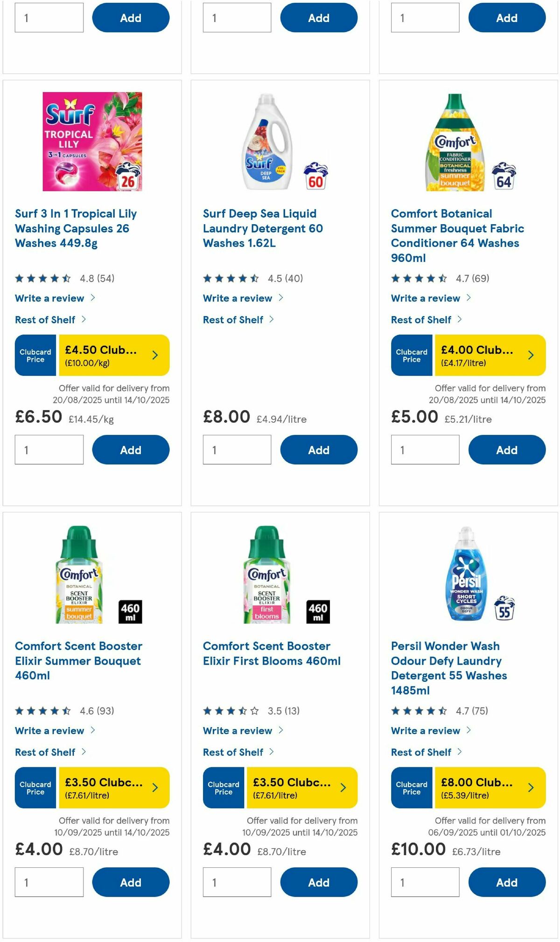Open the Persil Wonder Wash product image
This screenshot has height=942, width=560.
click(467, 574)
